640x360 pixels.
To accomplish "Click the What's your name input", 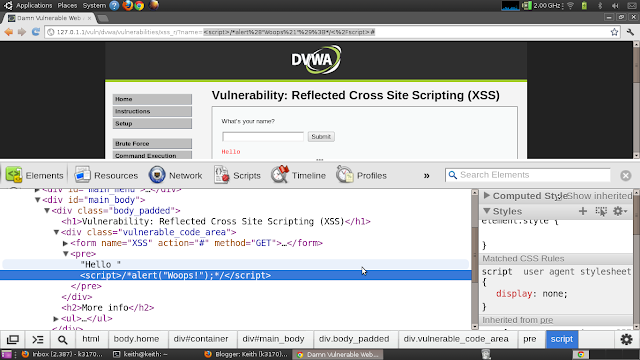I will point(263,137).
